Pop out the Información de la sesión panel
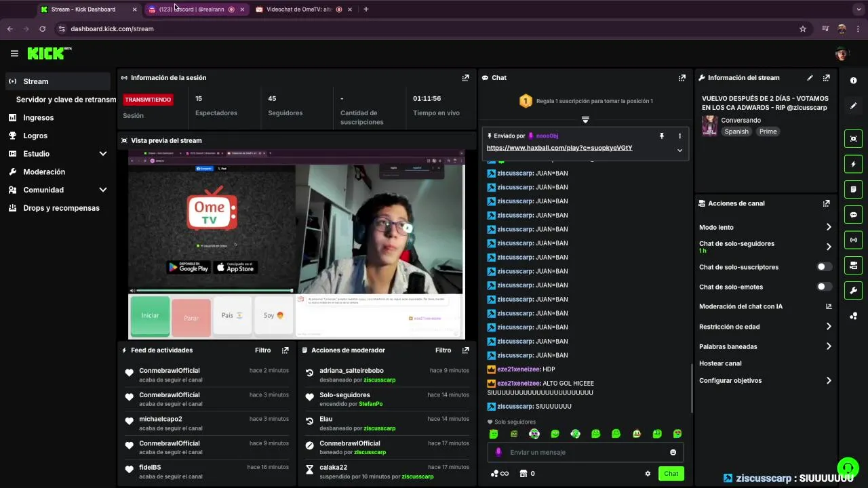The height and width of the screenshot is (488, 868). [465, 78]
